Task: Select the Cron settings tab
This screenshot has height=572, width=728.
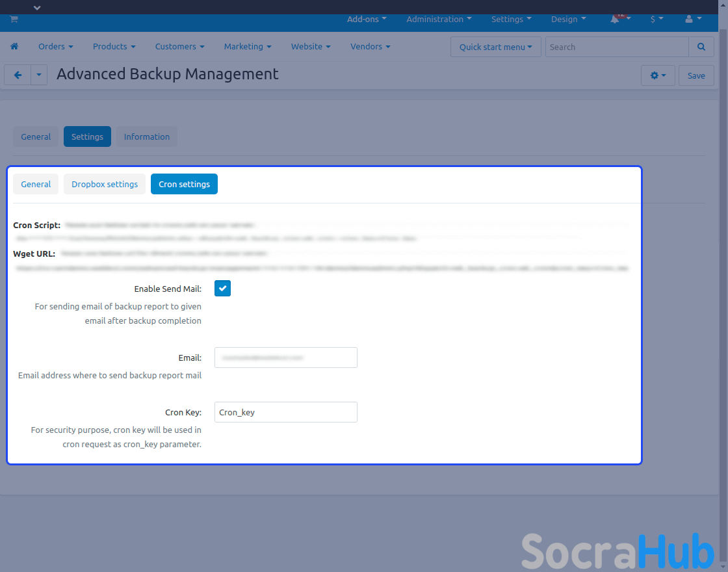Action: (184, 184)
